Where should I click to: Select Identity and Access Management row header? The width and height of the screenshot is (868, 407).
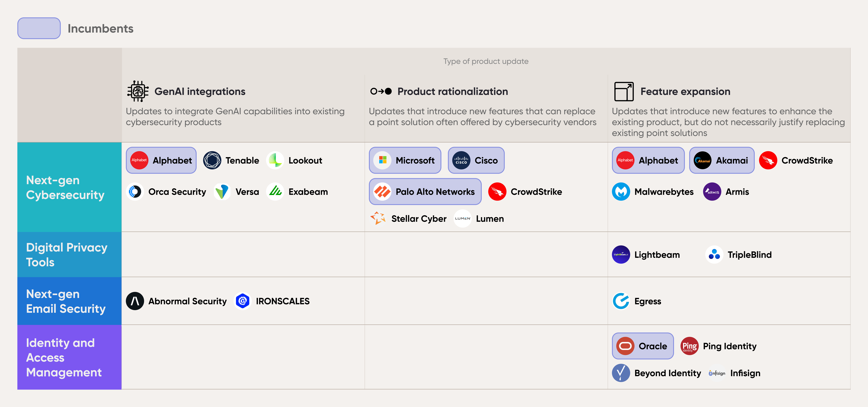click(69, 357)
